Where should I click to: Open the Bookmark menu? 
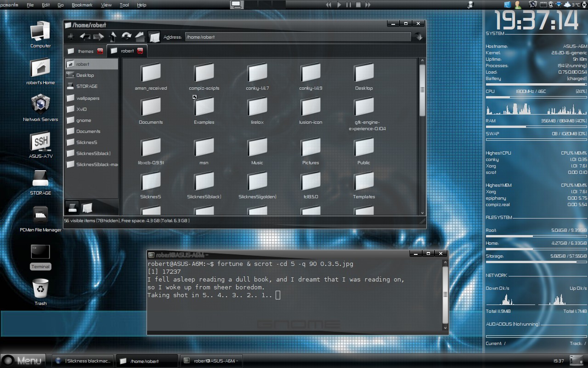pyautogui.click(x=82, y=5)
